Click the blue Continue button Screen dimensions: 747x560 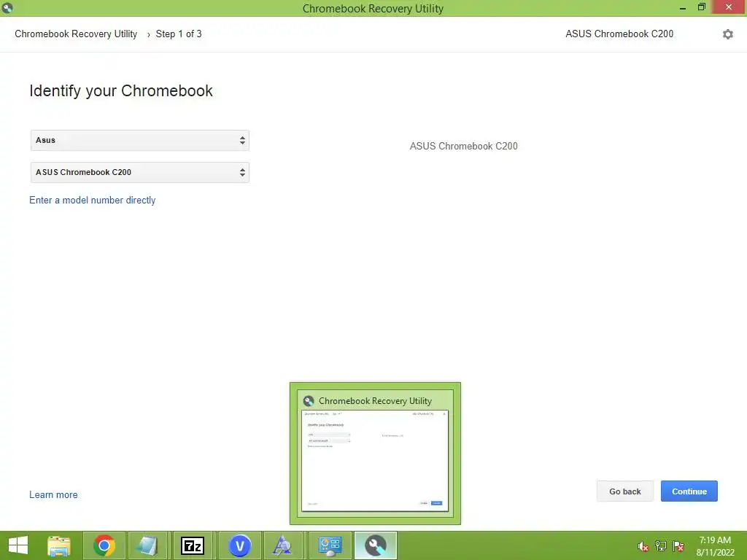(x=689, y=491)
